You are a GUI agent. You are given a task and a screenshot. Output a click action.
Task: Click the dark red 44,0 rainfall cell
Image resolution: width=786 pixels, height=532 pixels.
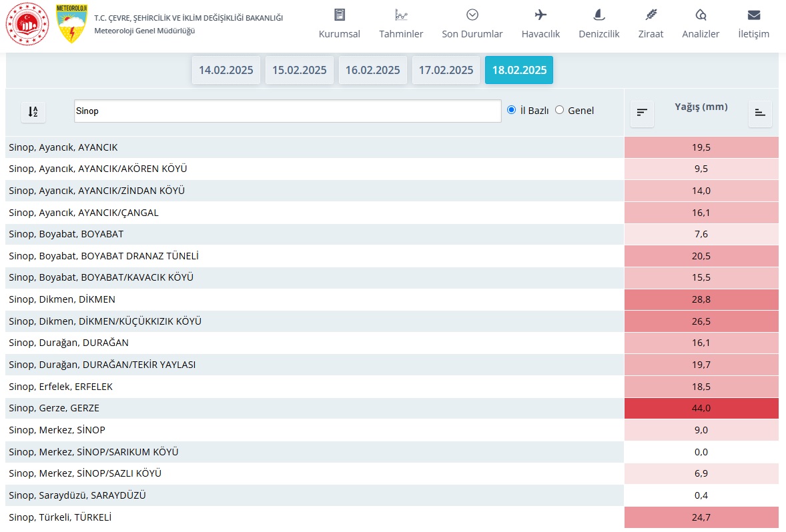pyautogui.click(x=701, y=408)
